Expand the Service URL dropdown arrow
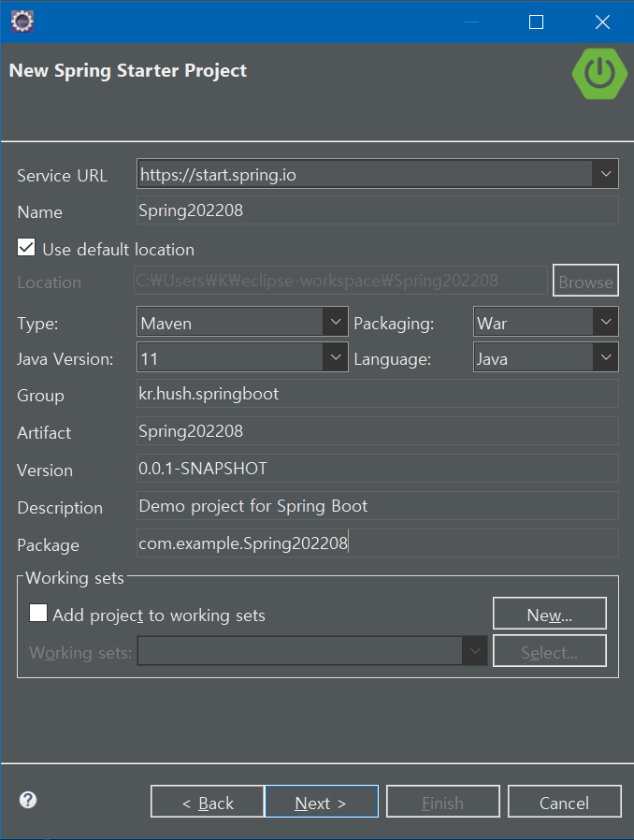Screen dimensions: 634x840 coord(606,174)
